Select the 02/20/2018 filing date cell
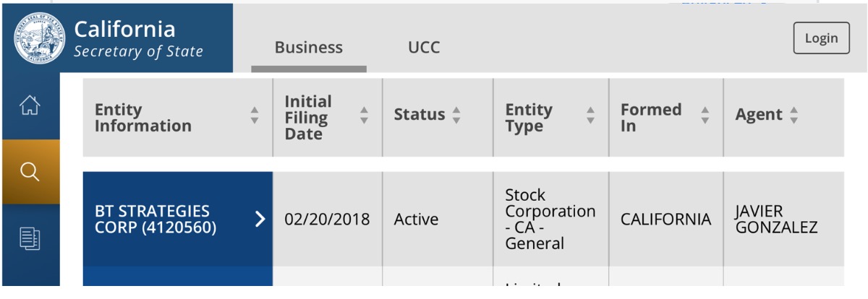868x299 pixels. pos(327,220)
